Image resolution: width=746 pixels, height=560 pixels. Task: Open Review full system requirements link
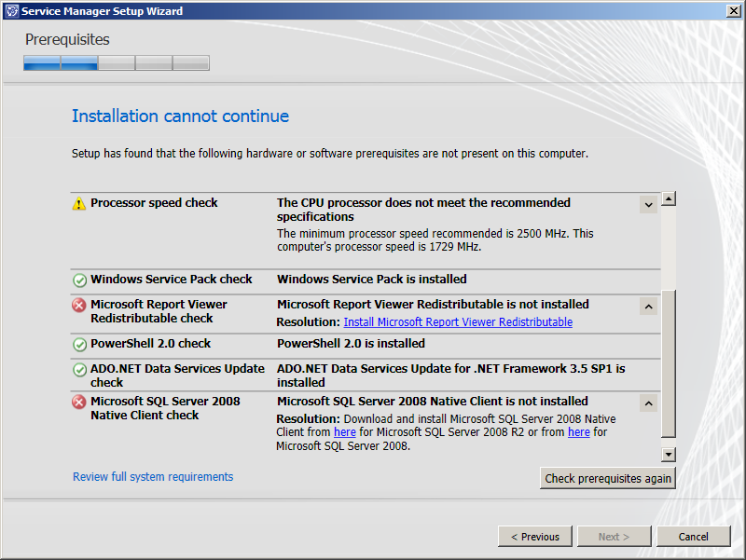point(153,477)
